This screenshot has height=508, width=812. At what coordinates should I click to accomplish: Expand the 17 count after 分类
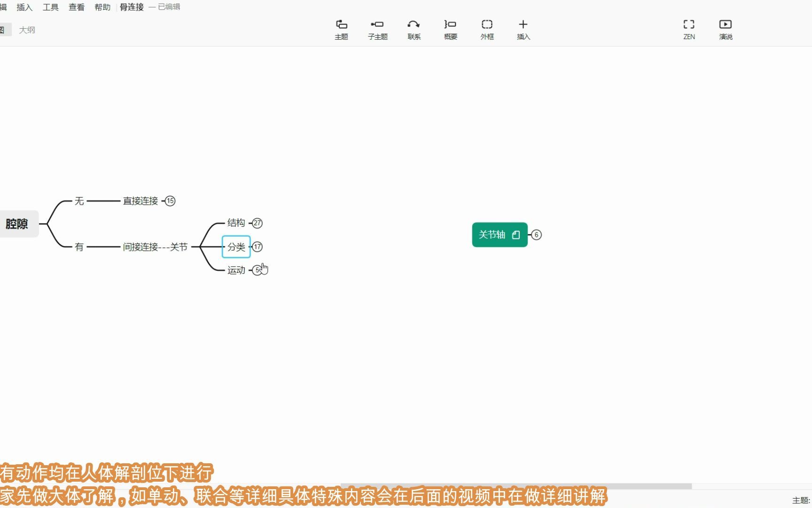pos(257,246)
